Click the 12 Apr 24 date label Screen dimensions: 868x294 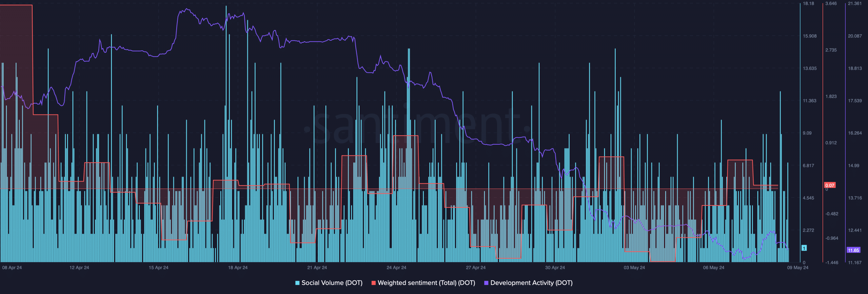79,268
